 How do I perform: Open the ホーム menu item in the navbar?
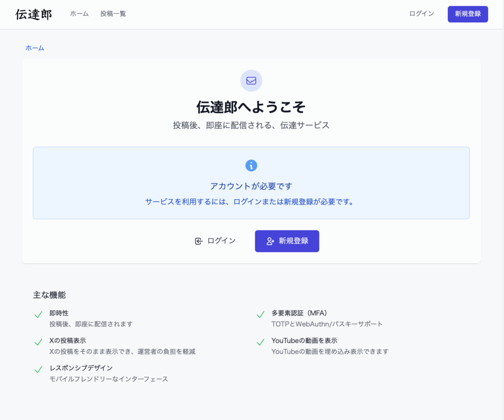(79, 14)
